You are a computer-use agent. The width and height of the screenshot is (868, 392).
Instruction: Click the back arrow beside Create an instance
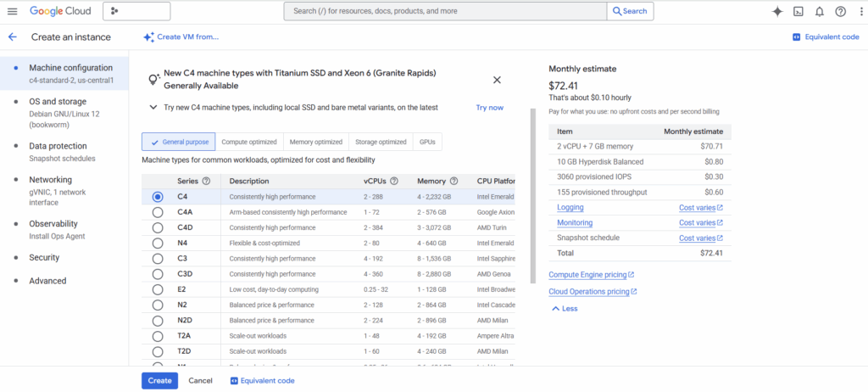(12, 37)
